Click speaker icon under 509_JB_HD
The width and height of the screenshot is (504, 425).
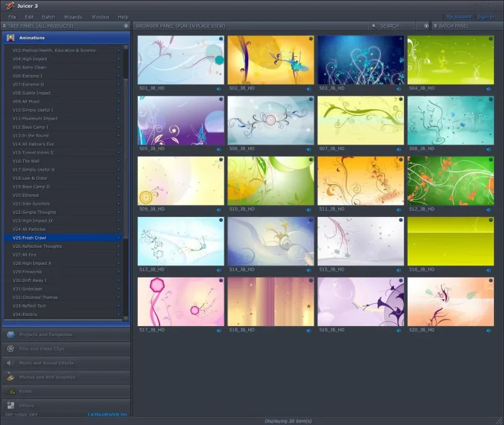pyautogui.click(x=219, y=210)
